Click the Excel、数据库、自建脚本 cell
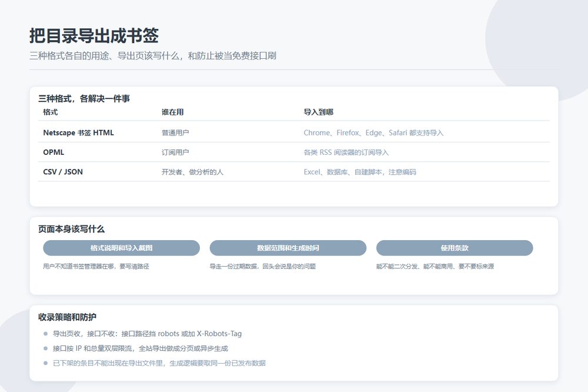 point(360,172)
